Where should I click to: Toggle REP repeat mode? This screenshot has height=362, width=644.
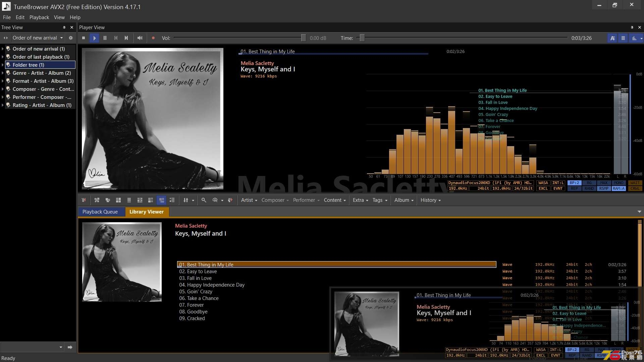click(574, 189)
